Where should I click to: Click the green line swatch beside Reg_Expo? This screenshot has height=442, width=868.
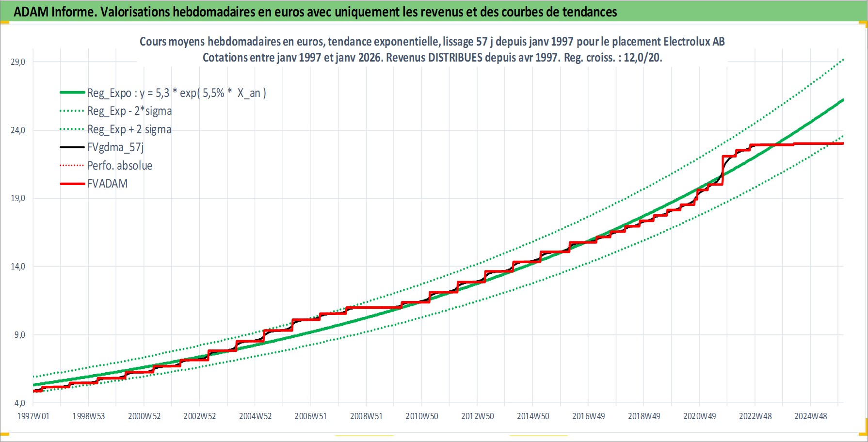click(x=72, y=93)
